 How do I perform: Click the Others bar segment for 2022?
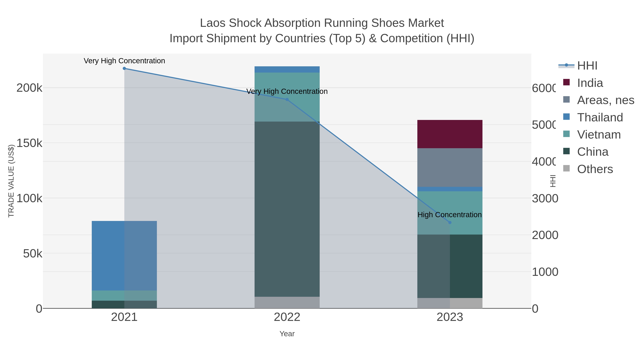tap(287, 302)
